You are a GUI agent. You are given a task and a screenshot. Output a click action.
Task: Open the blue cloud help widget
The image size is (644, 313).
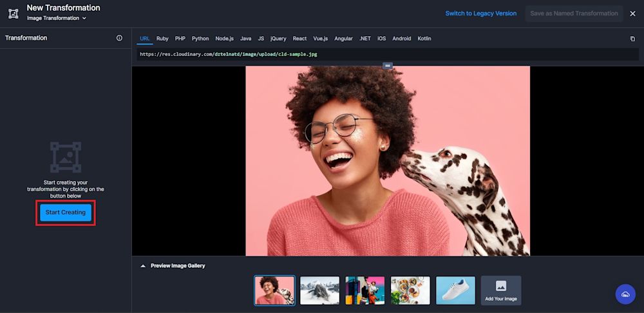pos(625,294)
